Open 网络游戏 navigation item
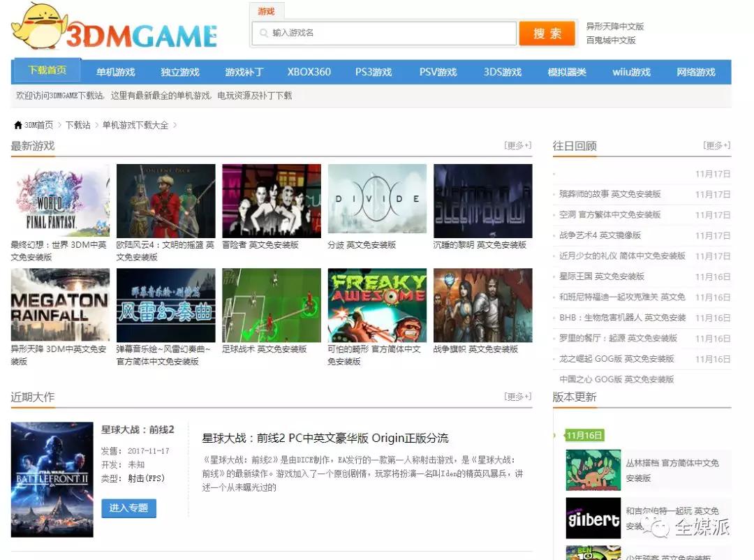 click(x=696, y=72)
